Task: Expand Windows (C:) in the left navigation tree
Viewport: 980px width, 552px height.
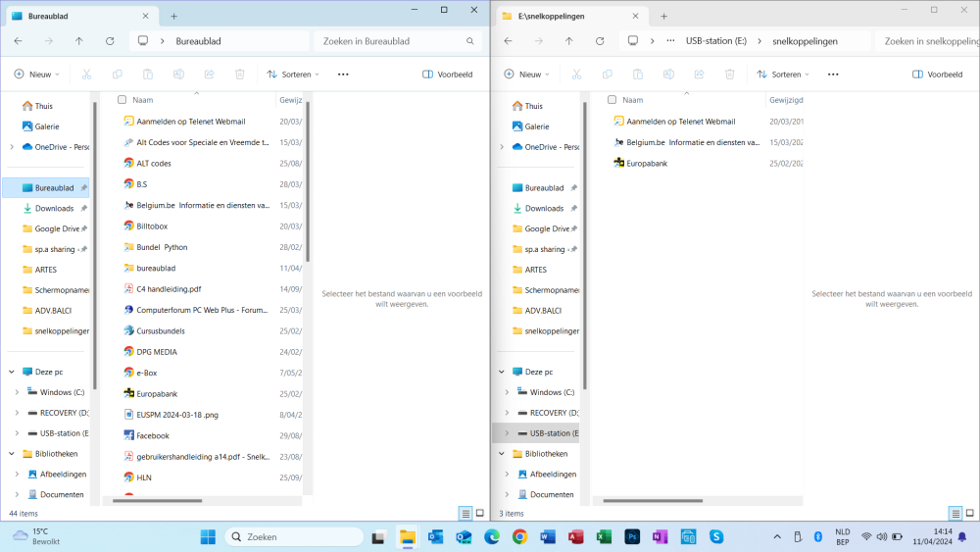Action: [17, 392]
